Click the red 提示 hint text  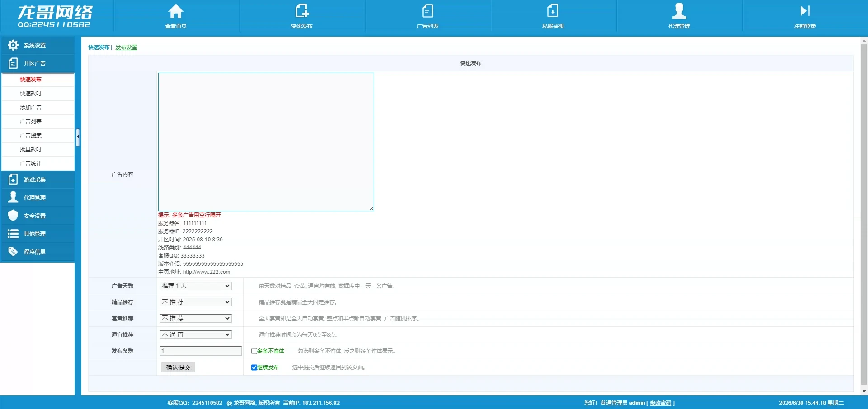189,215
